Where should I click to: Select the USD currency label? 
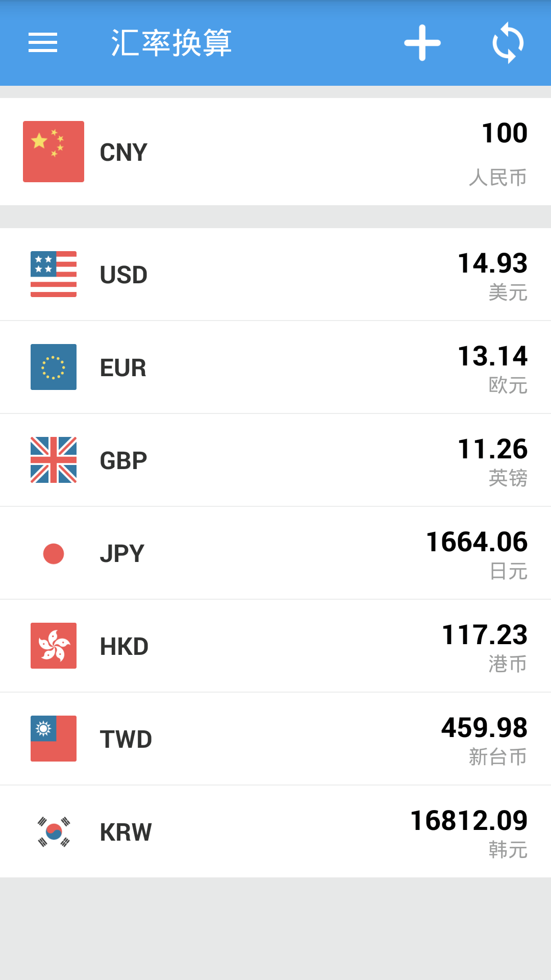[123, 275]
